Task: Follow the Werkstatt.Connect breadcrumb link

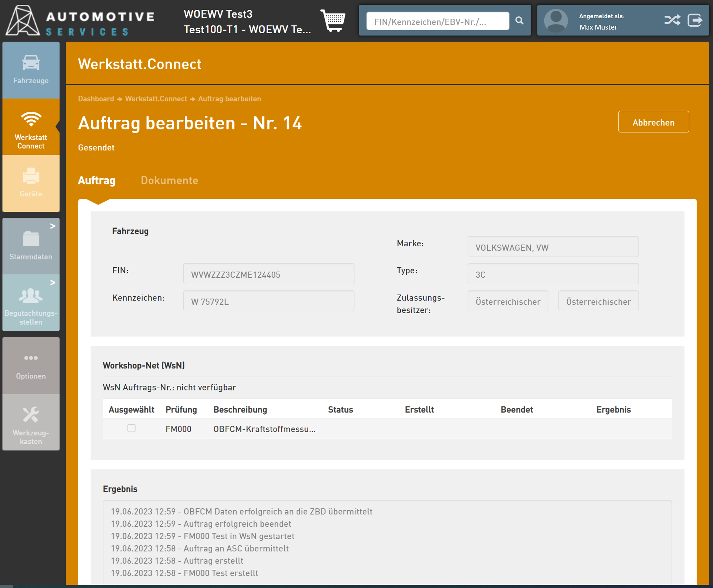Action: click(156, 99)
